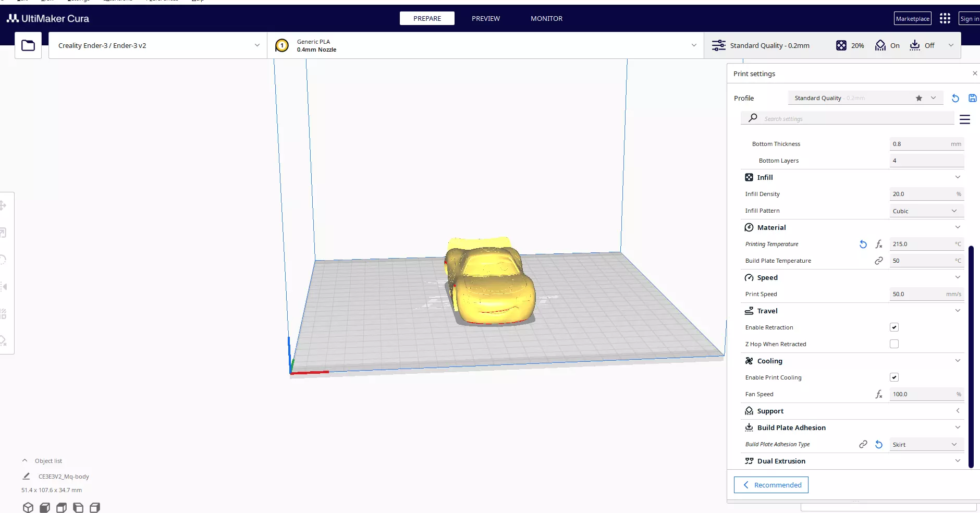
Task: Toggle Enable Print Cooling checkbox
Action: pos(894,377)
